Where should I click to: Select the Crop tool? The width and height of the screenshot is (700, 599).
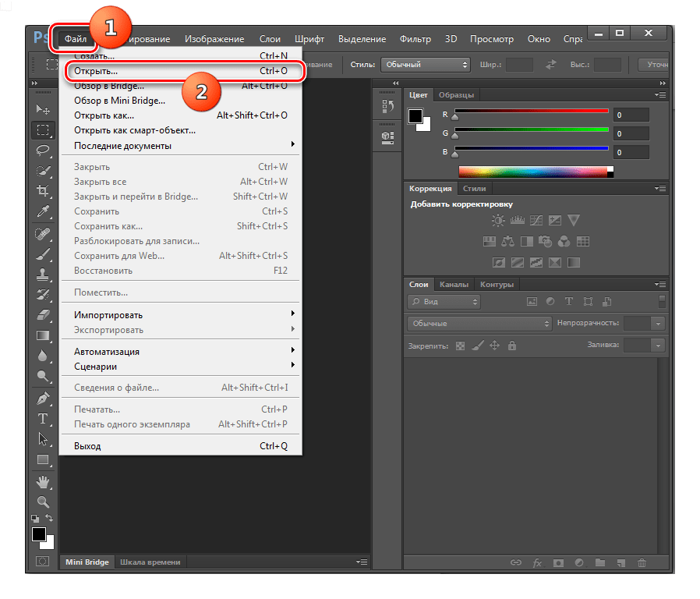pos(43,190)
